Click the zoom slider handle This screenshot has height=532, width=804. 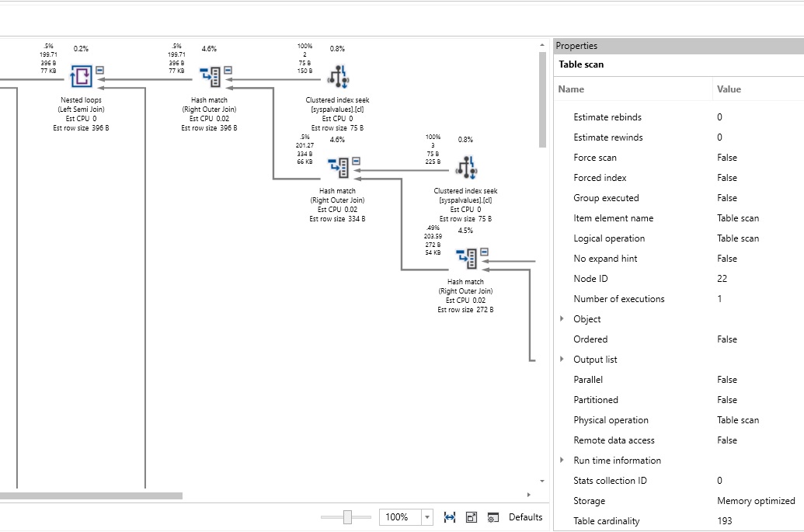click(x=347, y=517)
